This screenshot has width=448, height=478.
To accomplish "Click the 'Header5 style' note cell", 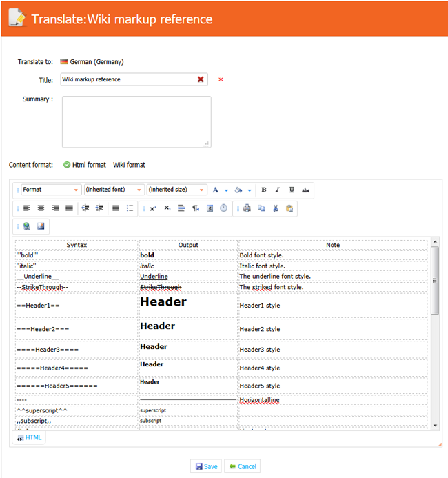I will point(333,386).
